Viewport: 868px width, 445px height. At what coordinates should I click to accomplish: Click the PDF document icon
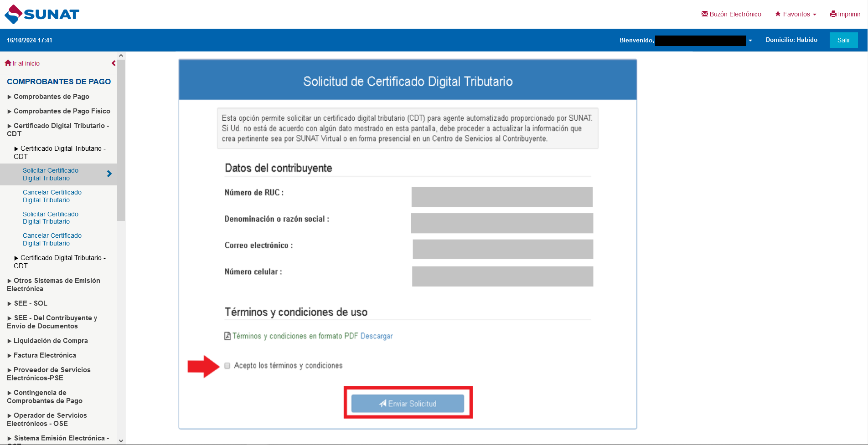[227, 336]
